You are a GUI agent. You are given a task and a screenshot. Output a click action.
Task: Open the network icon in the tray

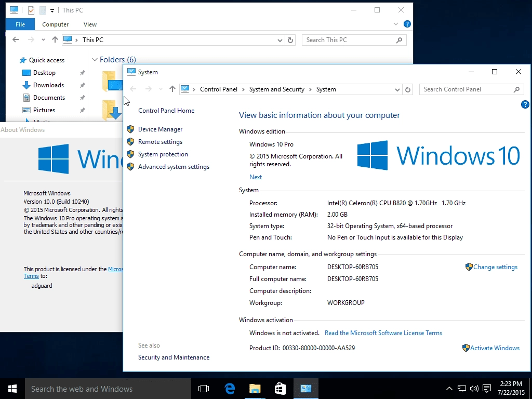(461, 389)
